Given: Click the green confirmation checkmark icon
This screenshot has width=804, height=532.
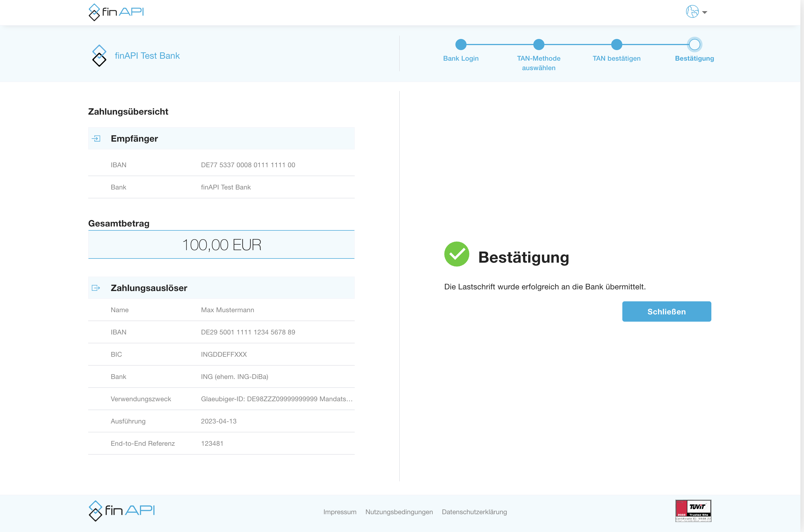Looking at the screenshot, I should 457,254.
